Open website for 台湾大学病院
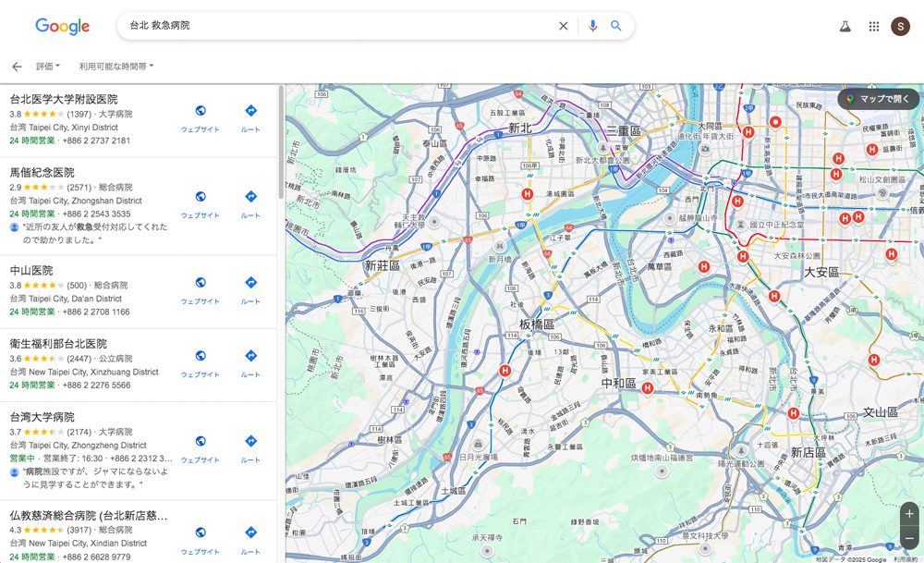Viewport: 924px width, 563px height. click(x=201, y=448)
